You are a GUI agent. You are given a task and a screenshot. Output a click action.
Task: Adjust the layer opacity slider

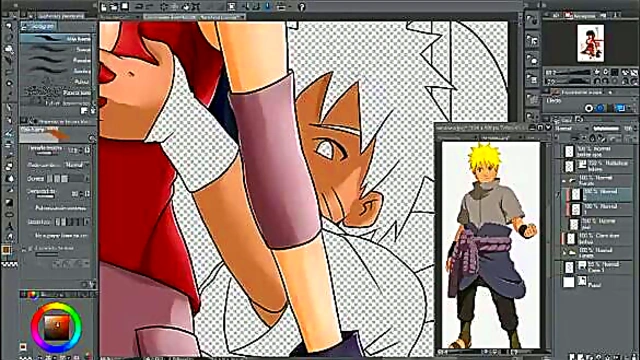(x=606, y=129)
